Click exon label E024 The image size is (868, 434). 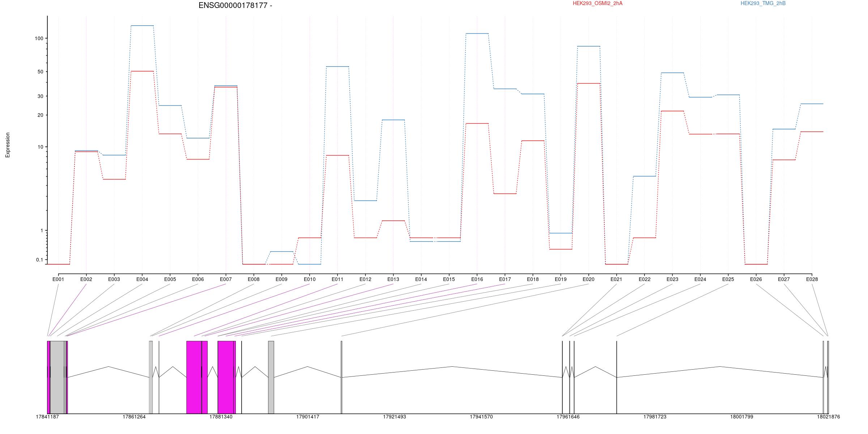coord(700,279)
